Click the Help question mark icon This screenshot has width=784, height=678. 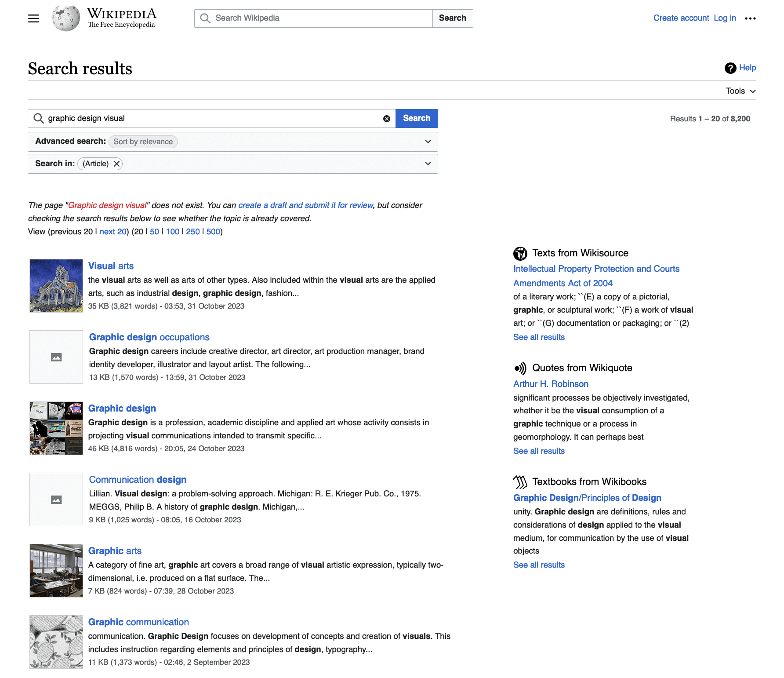point(730,68)
